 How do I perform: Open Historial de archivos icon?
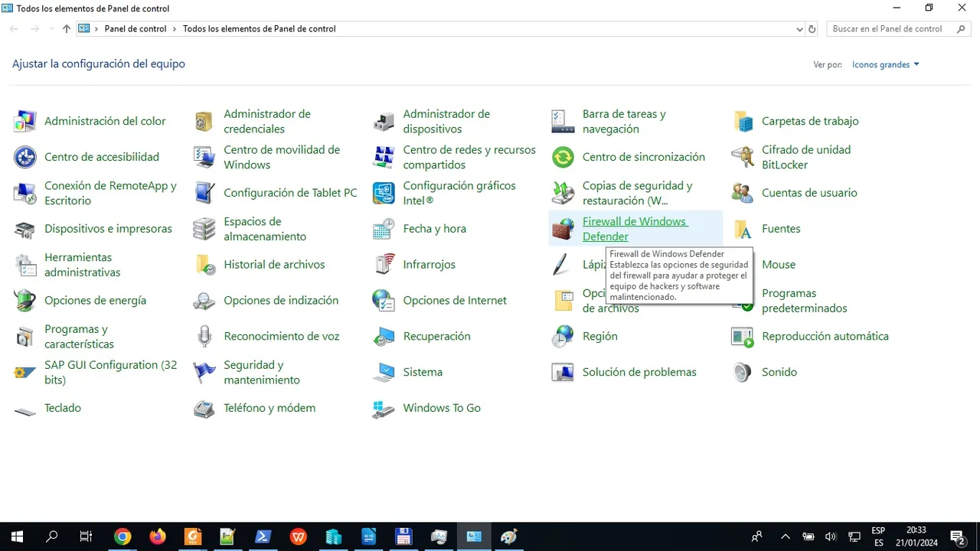[204, 265]
